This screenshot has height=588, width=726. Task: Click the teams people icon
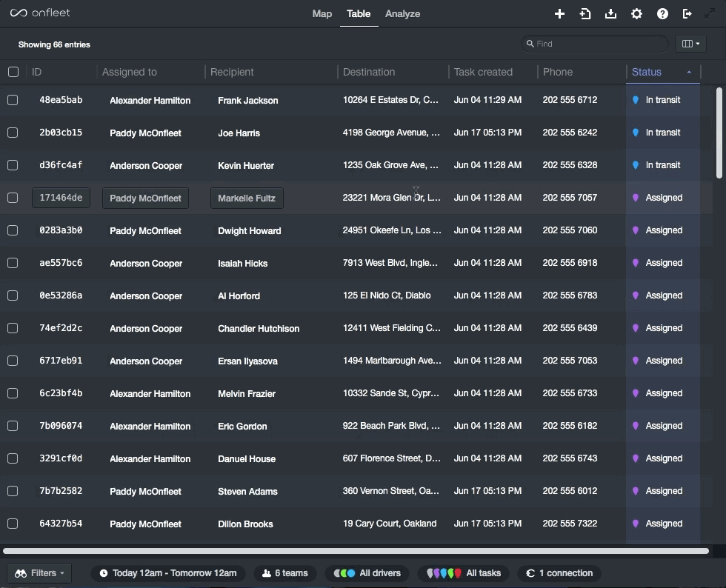click(267, 573)
